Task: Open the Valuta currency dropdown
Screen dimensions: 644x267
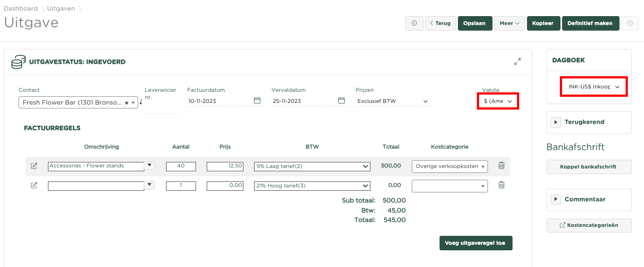Action: pos(498,101)
